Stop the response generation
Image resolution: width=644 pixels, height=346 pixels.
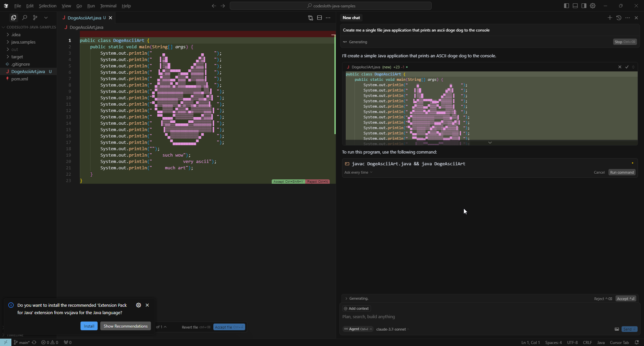click(x=625, y=42)
